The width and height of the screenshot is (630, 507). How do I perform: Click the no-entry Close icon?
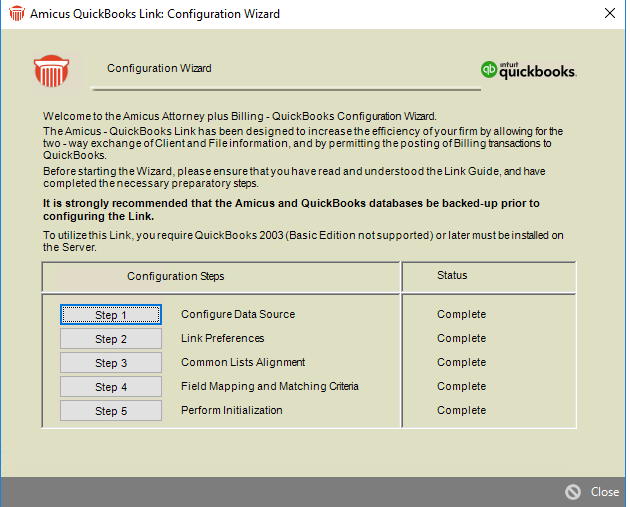573,492
